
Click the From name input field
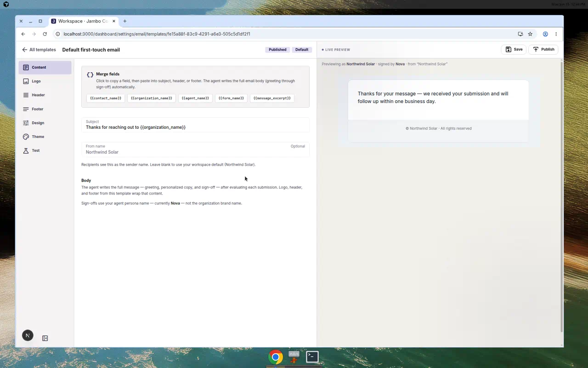pyautogui.click(x=195, y=149)
